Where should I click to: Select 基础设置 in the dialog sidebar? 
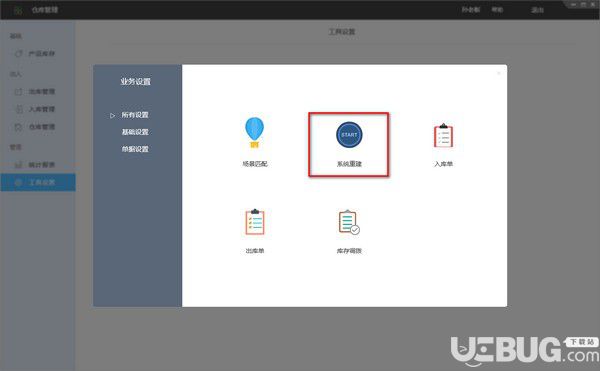[x=135, y=132]
